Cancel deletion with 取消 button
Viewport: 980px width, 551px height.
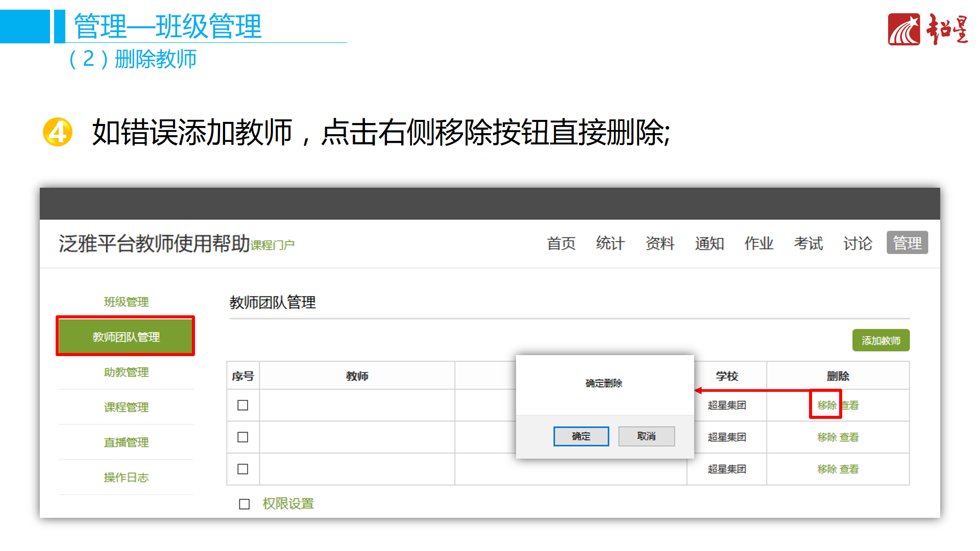646,436
